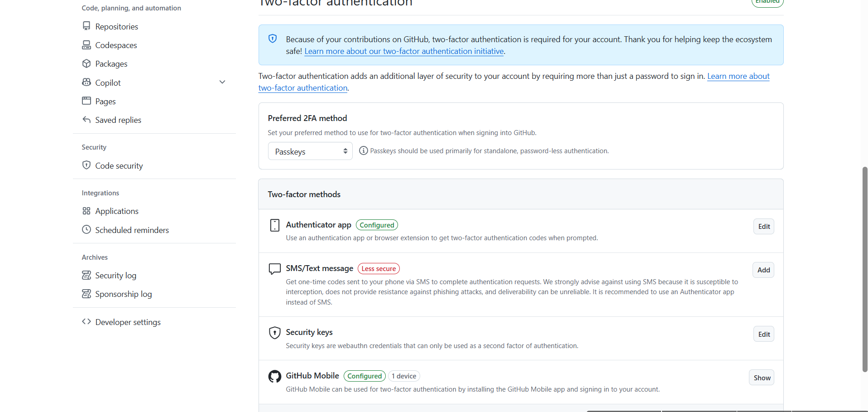The height and width of the screenshot is (412, 868).
Task: Expand the Copilot submenu chevron
Action: pos(222,82)
